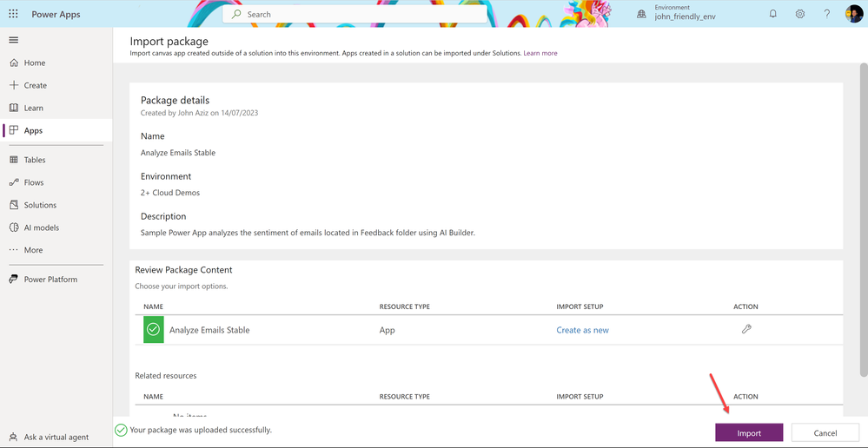
Task: Open Tables from the sidebar
Action: point(57,160)
